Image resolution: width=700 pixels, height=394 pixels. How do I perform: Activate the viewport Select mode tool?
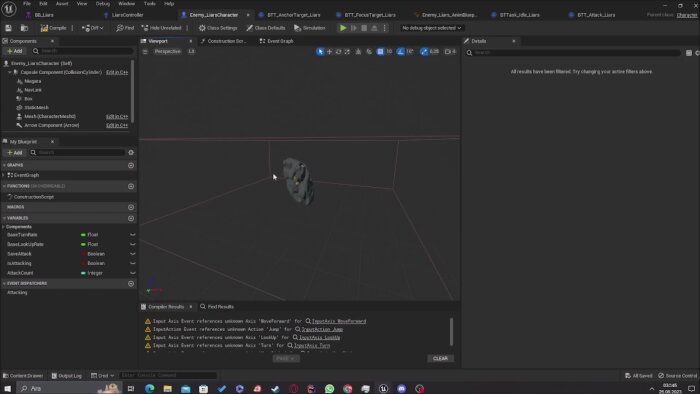pos(320,52)
